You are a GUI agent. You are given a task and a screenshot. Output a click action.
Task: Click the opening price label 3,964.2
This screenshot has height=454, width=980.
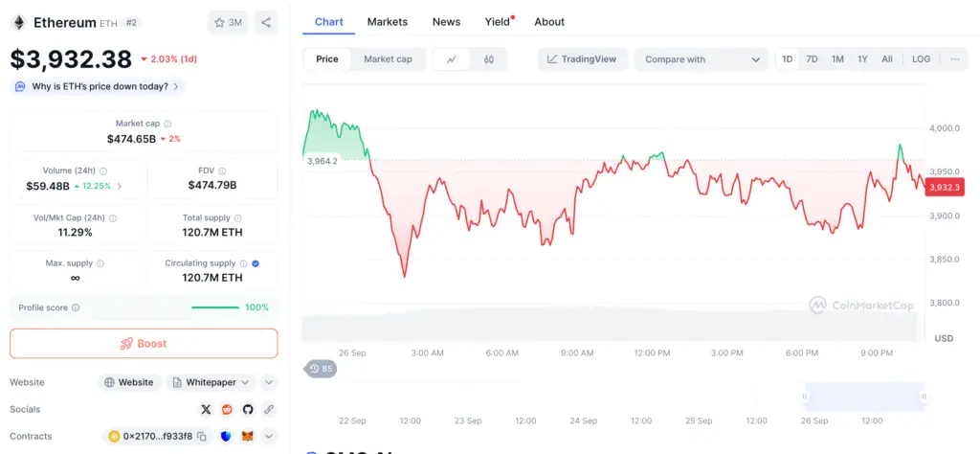coord(323,161)
